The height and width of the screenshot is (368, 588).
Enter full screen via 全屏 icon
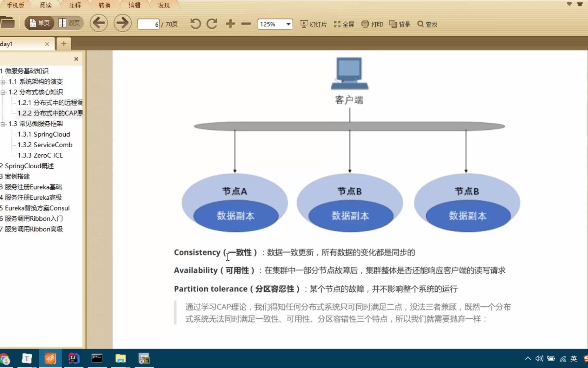pos(344,24)
